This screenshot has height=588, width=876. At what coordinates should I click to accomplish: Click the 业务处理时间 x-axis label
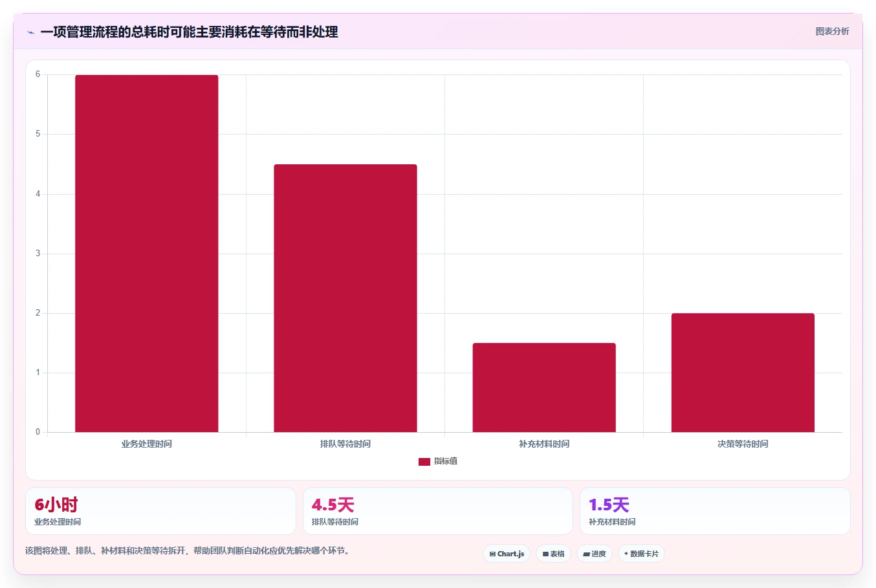pyautogui.click(x=147, y=444)
